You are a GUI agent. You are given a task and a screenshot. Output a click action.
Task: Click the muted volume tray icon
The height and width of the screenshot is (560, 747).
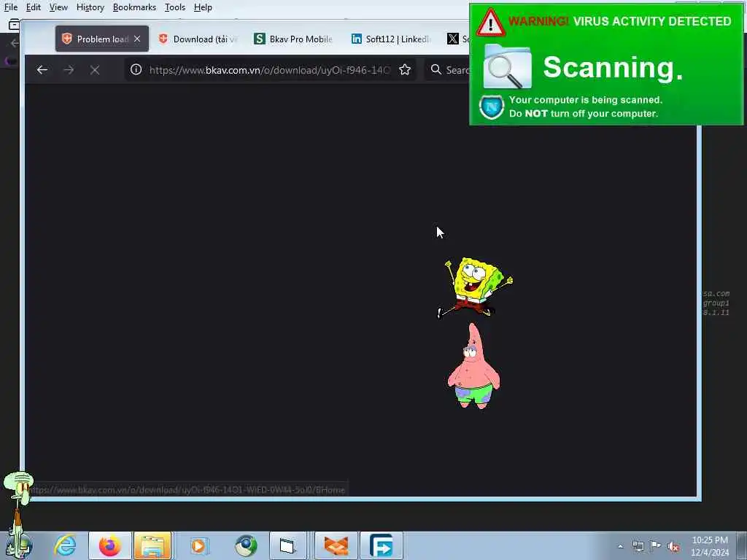pyautogui.click(x=673, y=547)
